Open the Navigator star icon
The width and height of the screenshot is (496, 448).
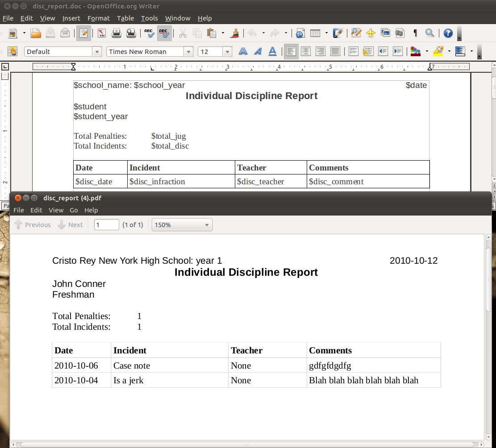pos(370,33)
